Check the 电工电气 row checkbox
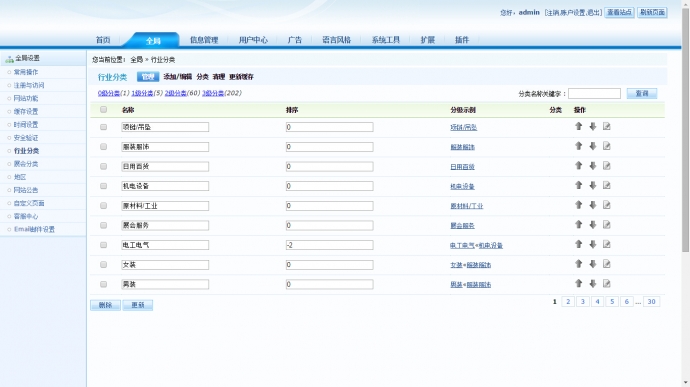690x387 pixels. (x=103, y=245)
